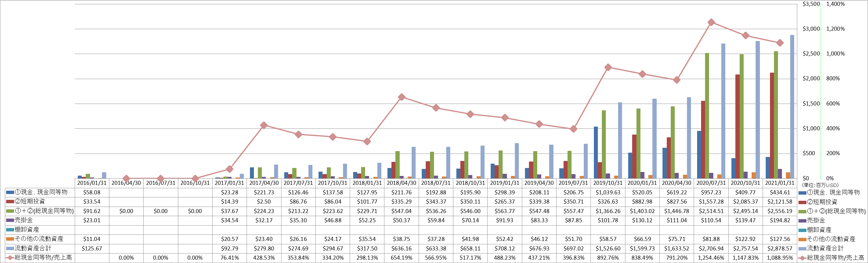Select the $2,514.51 total cash value
The height and width of the screenshot is (263, 868).
tap(711, 211)
